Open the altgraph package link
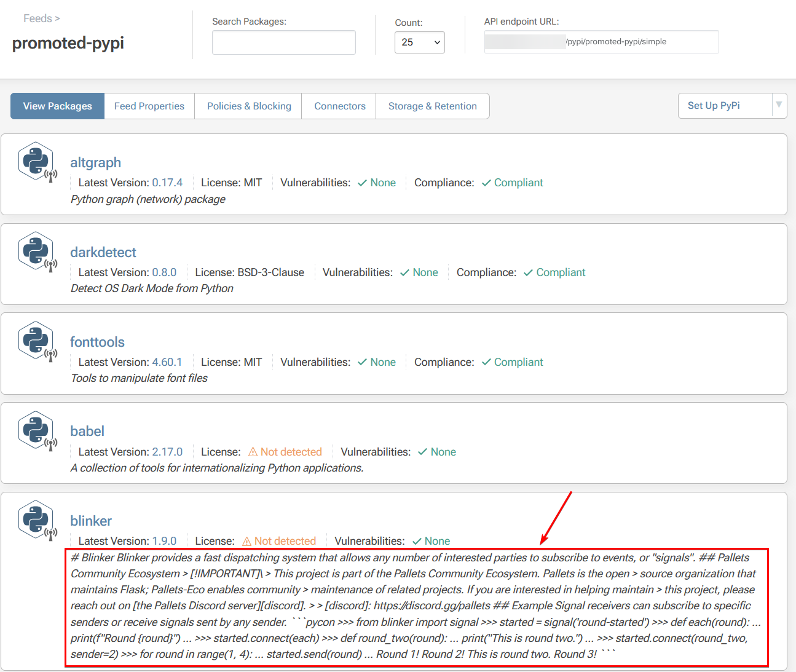Viewport: 796px width, 672px height. (95, 163)
